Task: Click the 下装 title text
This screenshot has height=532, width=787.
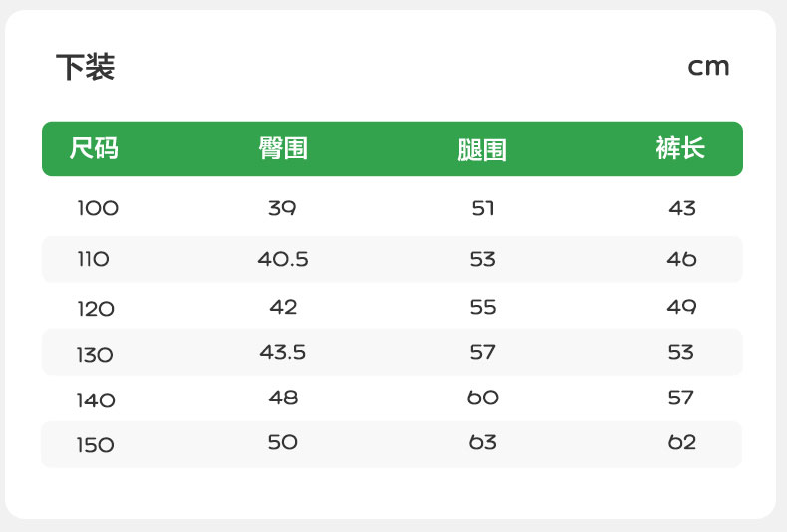Action: (x=86, y=68)
